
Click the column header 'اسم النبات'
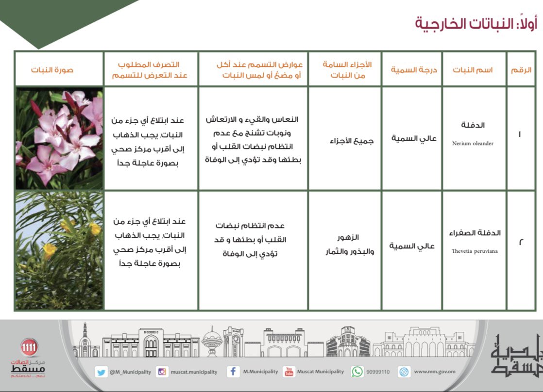click(473, 70)
